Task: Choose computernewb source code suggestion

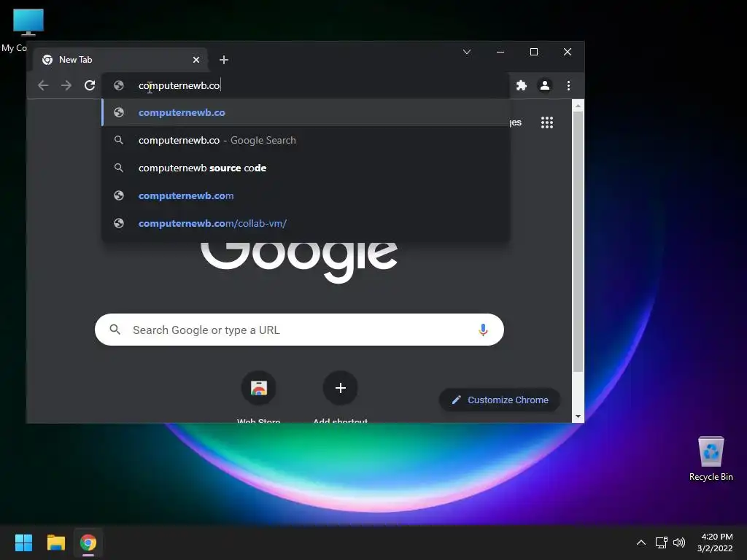Action: tap(306, 168)
